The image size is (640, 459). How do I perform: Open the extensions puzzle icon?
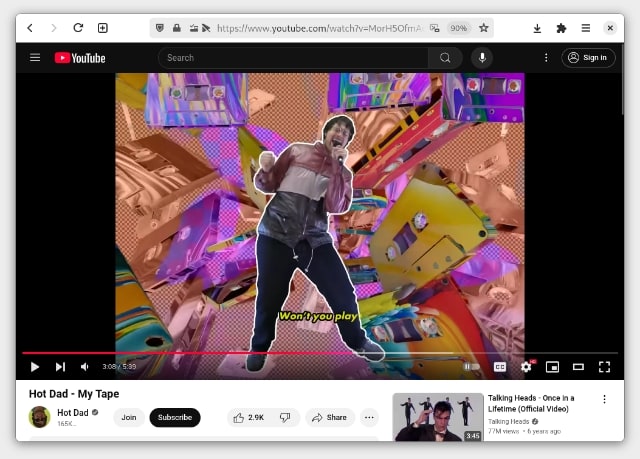coord(561,28)
